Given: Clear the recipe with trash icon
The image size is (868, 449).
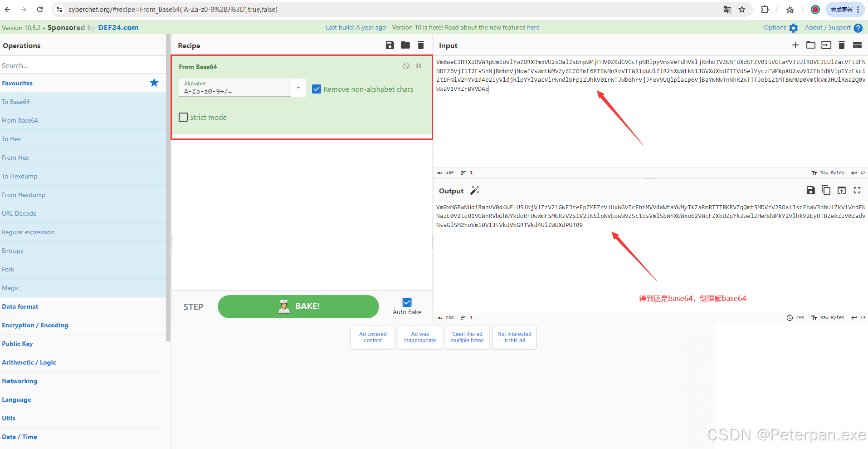Looking at the screenshot, I should coord(421,45).
